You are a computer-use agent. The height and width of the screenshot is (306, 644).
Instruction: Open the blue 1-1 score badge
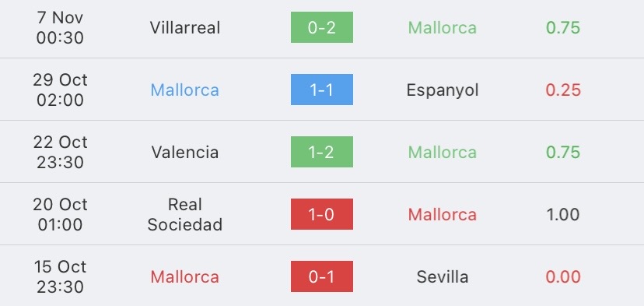coord(321,90)
